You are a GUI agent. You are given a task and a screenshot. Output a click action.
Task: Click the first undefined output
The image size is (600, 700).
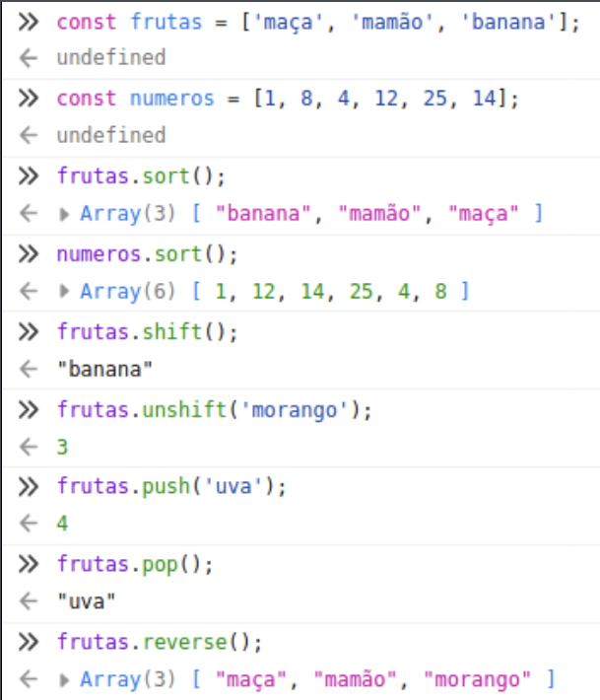[x=111, y=58]
